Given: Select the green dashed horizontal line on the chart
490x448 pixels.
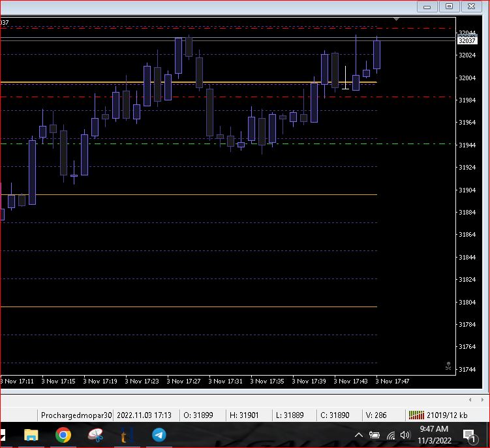Looking at the screenshot, I should 196,143.
